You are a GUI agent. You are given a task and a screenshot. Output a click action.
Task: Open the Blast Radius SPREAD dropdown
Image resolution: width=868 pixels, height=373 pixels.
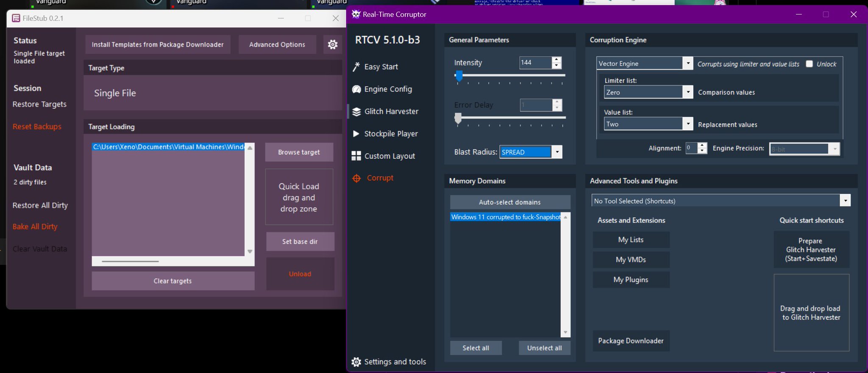point(557,152)
